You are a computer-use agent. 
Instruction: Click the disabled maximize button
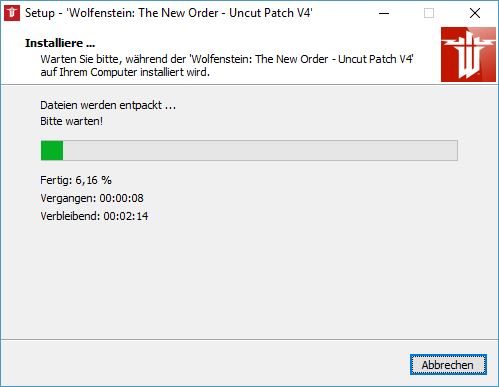click(429, 13)
